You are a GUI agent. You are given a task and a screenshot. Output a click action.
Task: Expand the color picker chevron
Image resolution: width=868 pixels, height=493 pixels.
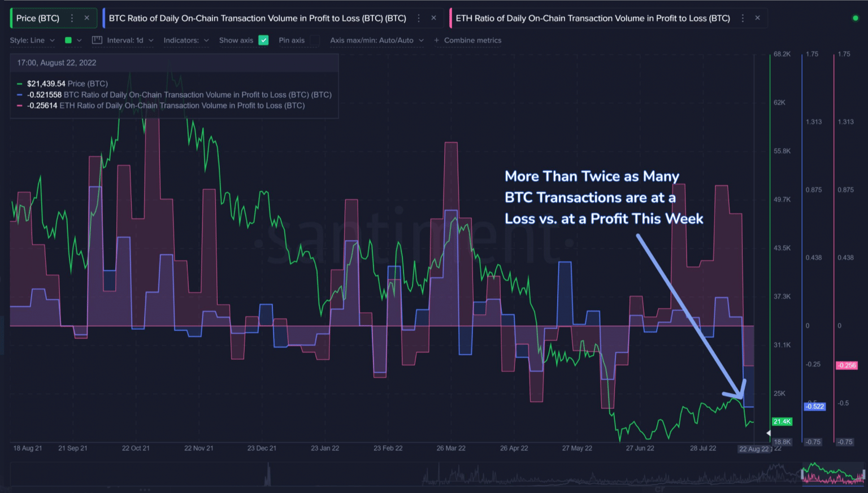(x=79, y=40)
